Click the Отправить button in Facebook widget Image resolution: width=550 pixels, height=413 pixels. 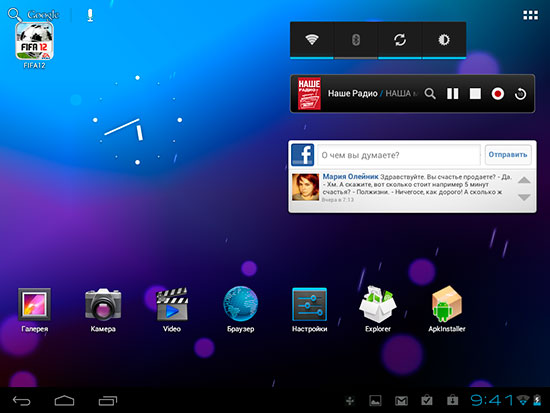508,155
